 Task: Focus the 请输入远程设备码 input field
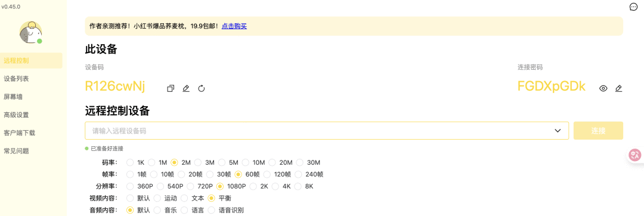pyautogui.click(x=327, y=131)
